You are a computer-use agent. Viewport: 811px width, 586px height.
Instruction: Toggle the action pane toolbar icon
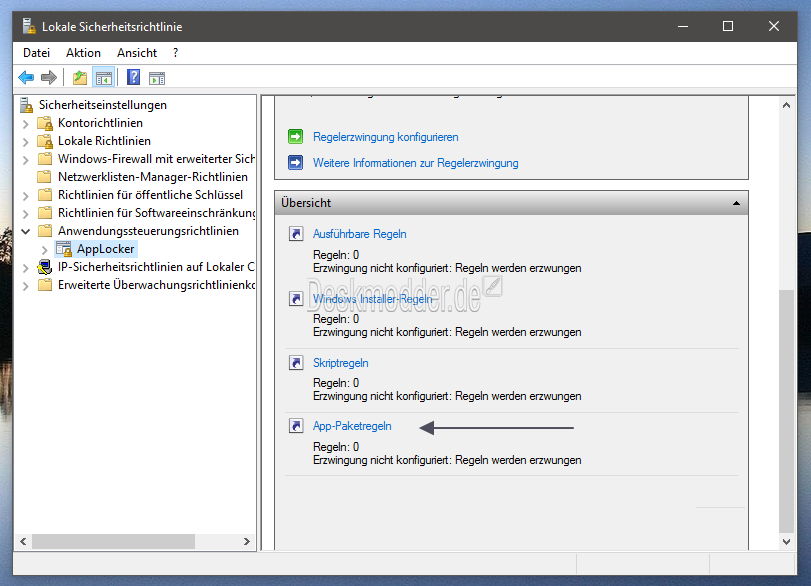[157, 78]
